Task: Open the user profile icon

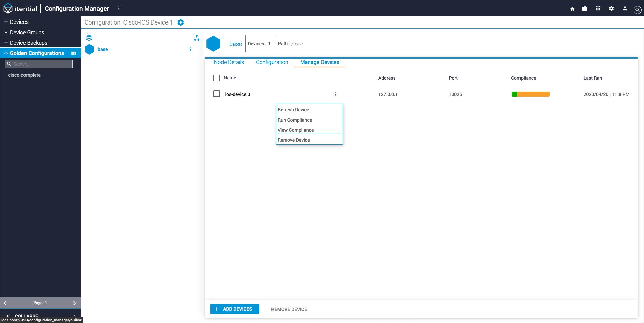Action: pyautogui.click(x=625, y=9)
